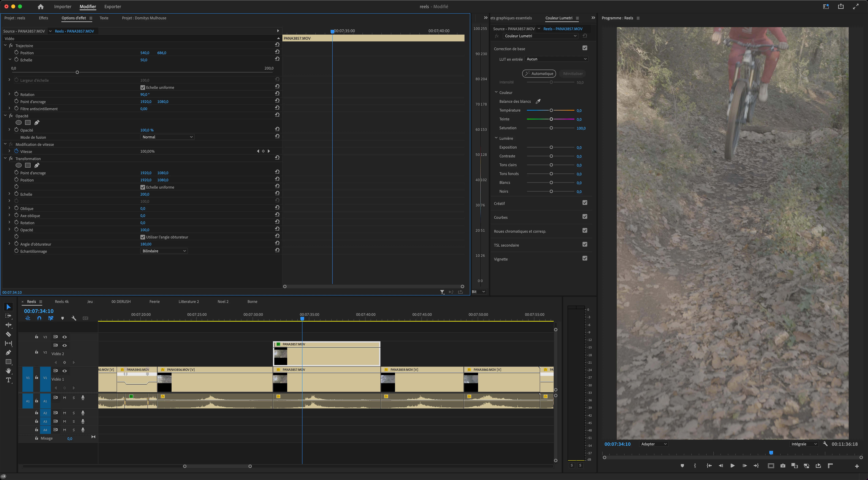Image resolution: width=868 pixels, height=480 pixels.
Task: Click the Température slider handle
Action: pos(551,111)
